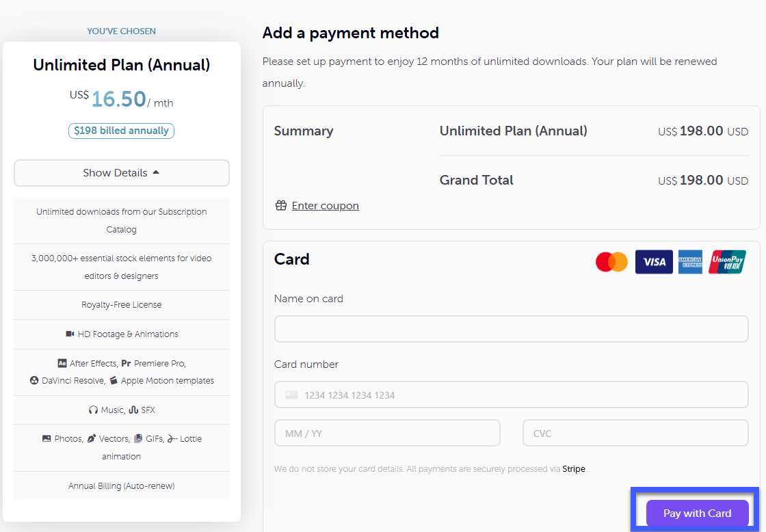Click the gift icon beside Enter coupon
Viewport: 766px width, 532px height.
click(x=281, y=205)
